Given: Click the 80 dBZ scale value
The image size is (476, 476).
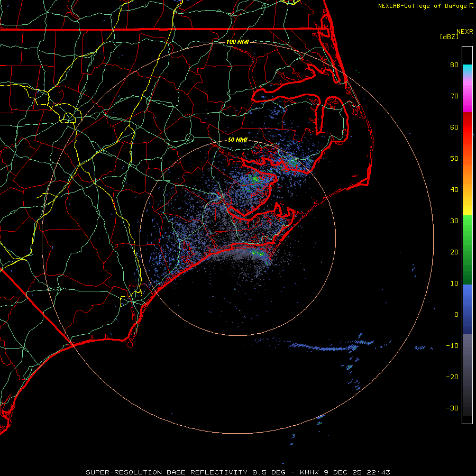Looking at the screenshot, I should (454, 65).
